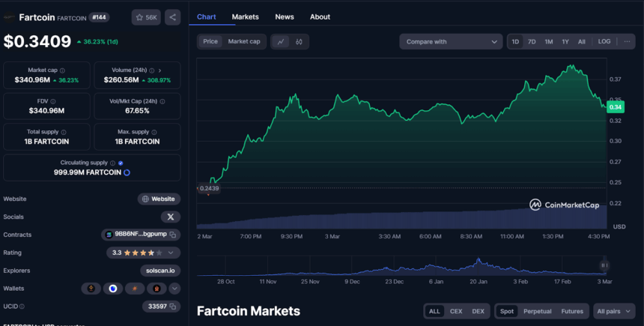Screen dimensions: 644x326
Task: Open the fourth wallet icon
Action: tap(157, 289)
